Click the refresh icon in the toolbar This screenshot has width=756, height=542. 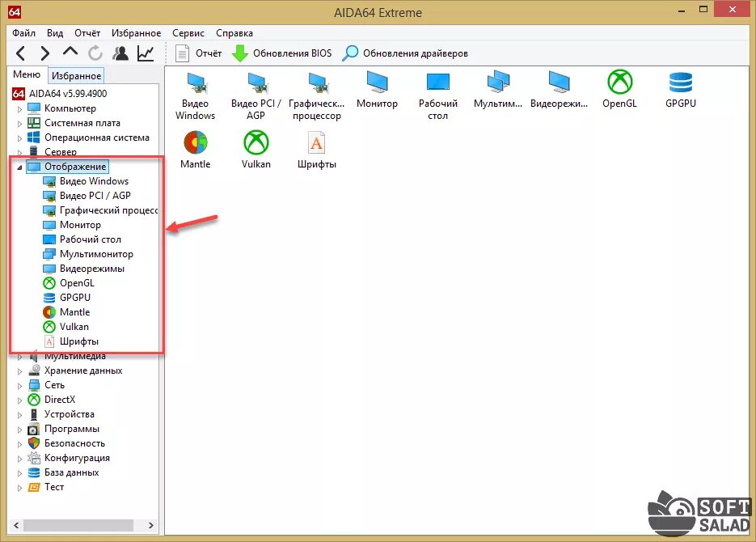pyautogui.click(x=95, y=53)
